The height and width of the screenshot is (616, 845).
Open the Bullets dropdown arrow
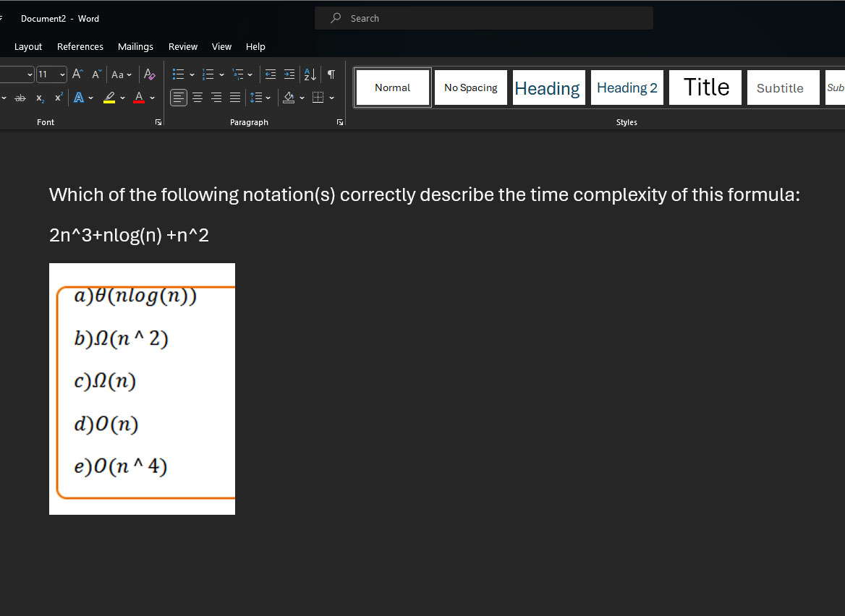coord(192,74)
